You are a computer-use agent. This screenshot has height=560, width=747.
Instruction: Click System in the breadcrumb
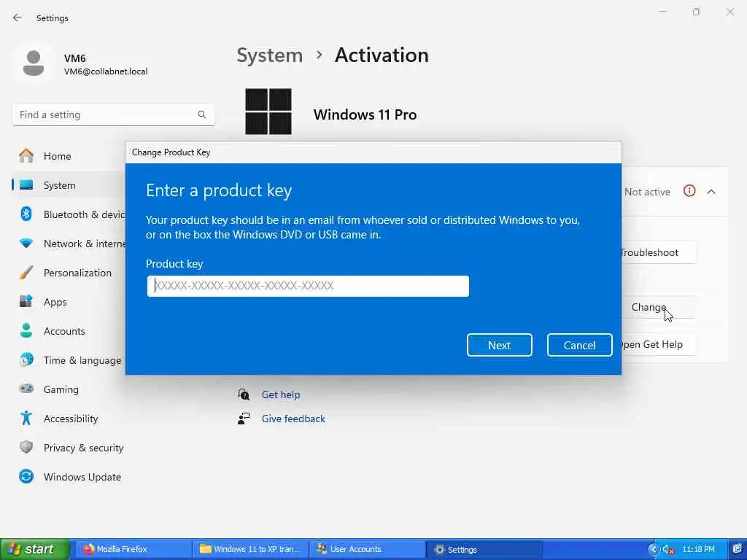270,55
